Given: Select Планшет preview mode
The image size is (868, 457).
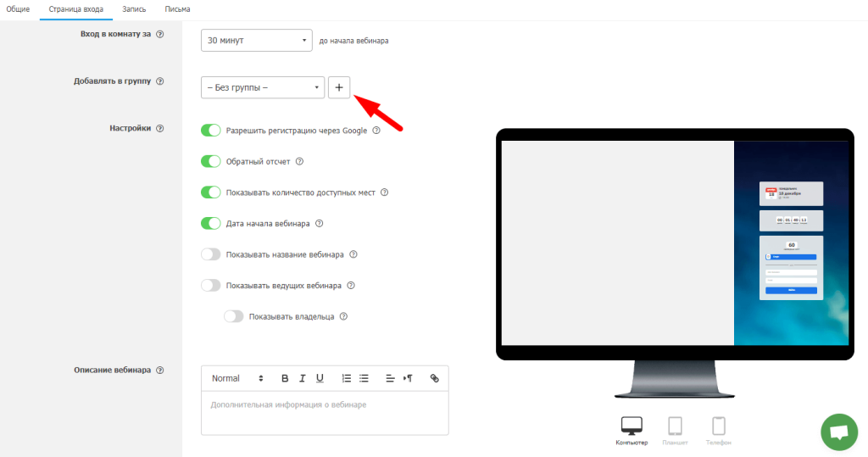Looking at the screenshot, I should click(675, 431).
